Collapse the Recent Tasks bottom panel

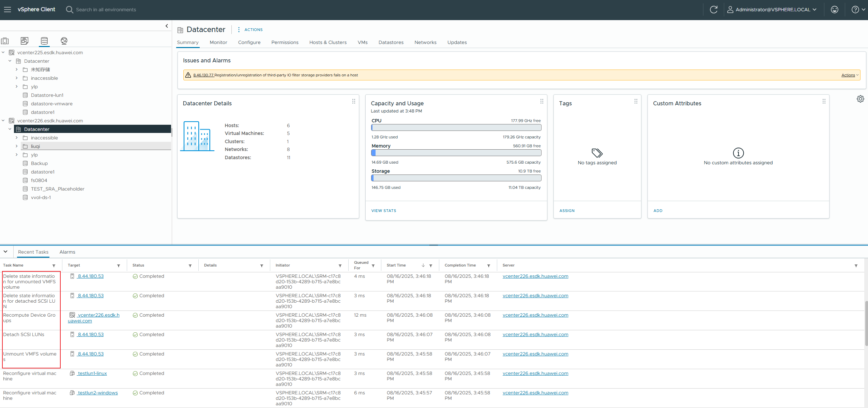(x=6, y=252)
